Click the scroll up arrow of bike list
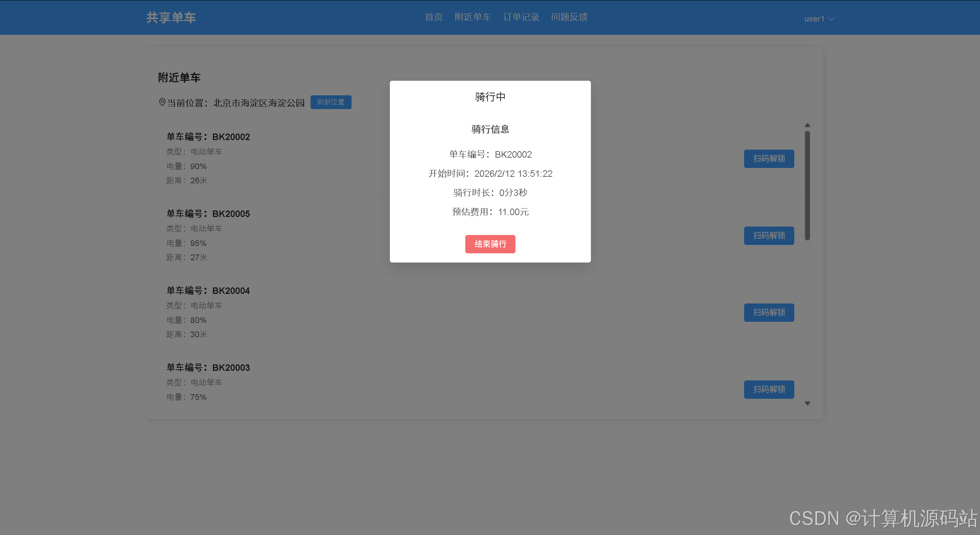Image resolution: width=980 pixels, height=535 pixels. [807, 125]
